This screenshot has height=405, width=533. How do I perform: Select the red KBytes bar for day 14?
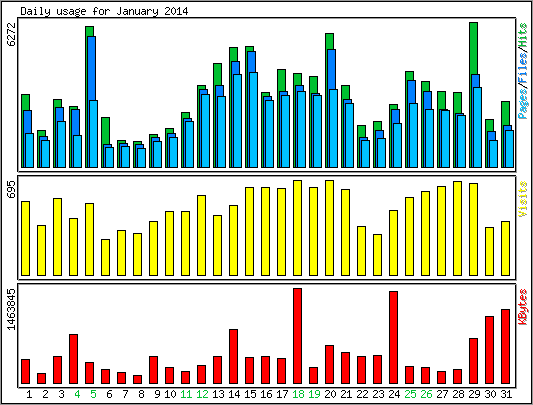coord(234,356)
